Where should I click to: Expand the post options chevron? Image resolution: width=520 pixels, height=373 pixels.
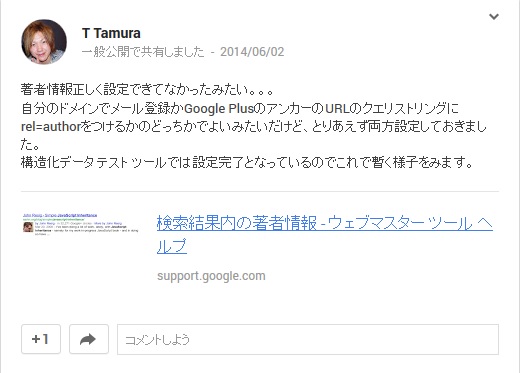tap(494, 16)
